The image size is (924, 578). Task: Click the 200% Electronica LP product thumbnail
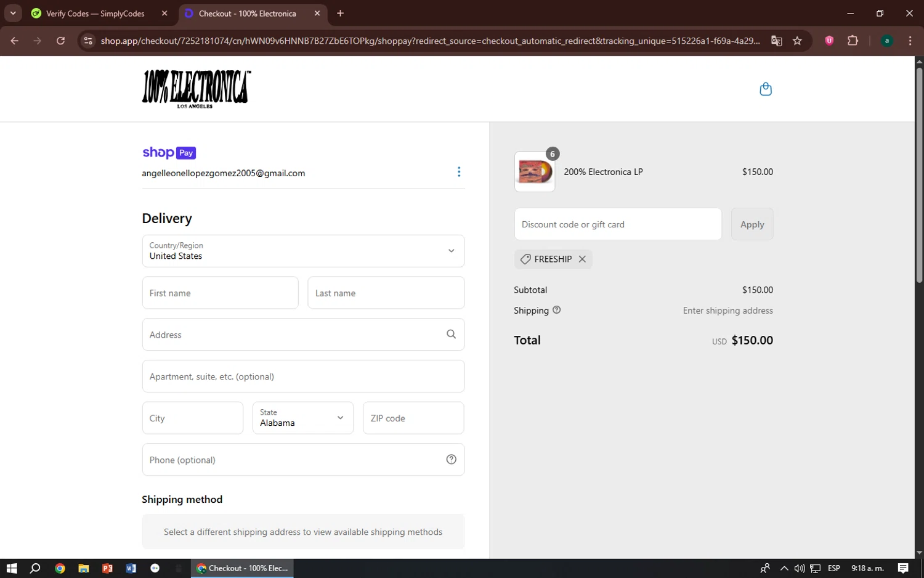pyautogui.click(x=535, y=172)
